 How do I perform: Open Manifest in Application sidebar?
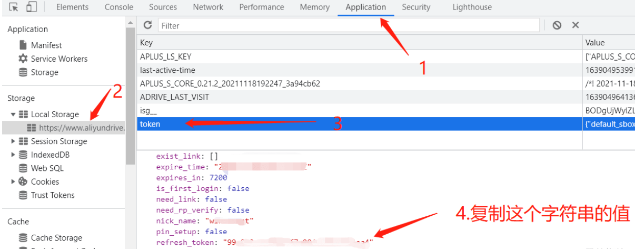46,45
